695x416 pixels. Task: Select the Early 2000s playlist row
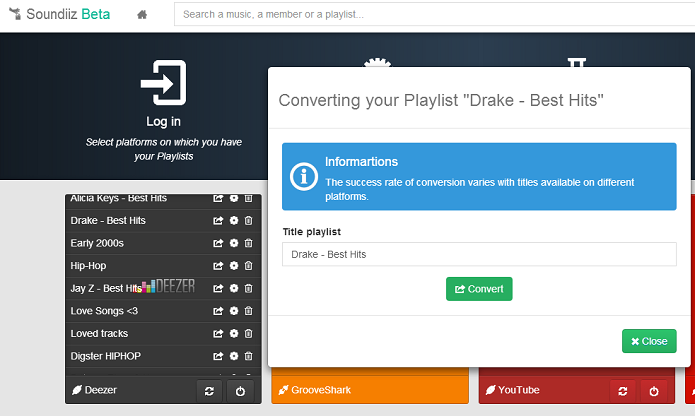point(164,243)
